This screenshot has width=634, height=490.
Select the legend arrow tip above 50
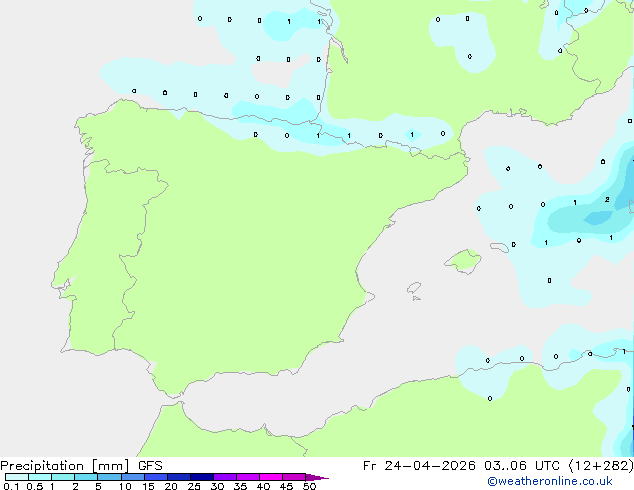tap(317, 477)
